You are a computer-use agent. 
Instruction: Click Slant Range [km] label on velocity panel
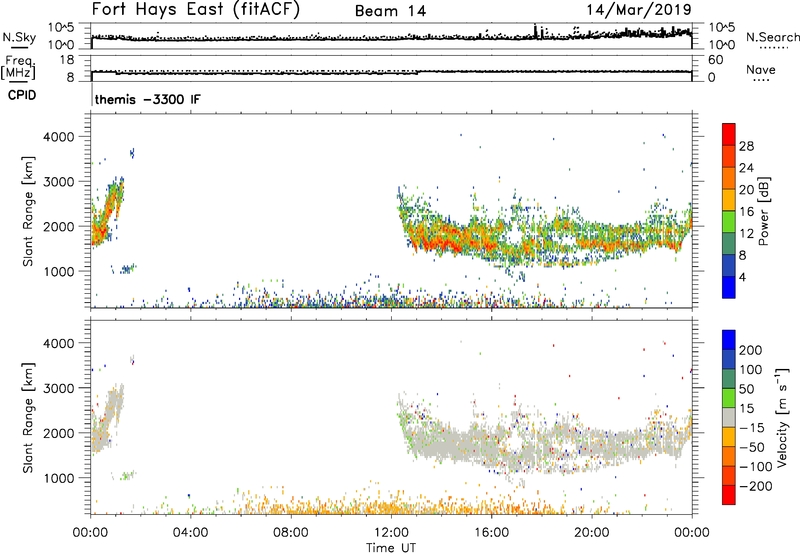point(28,417)
